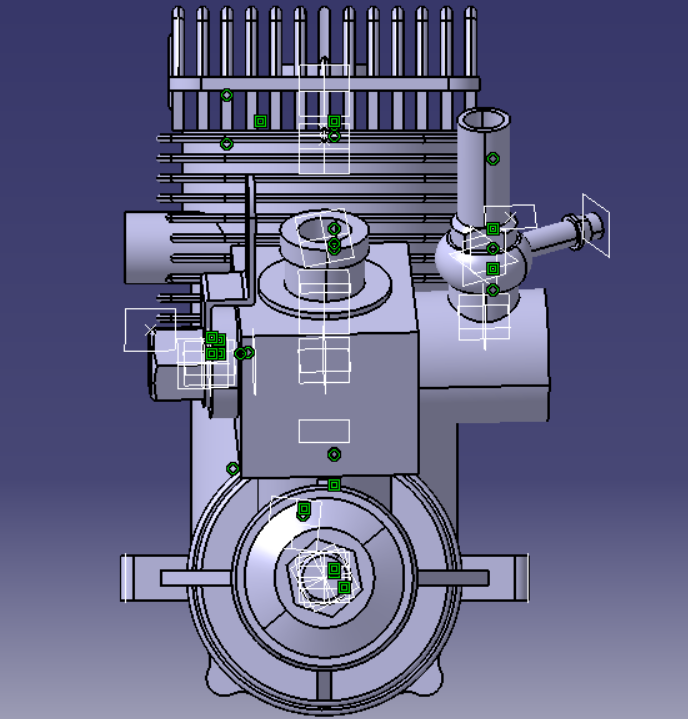Select the coincidence constraint on the topmost horizontal cooling fin

pos(227,144)
